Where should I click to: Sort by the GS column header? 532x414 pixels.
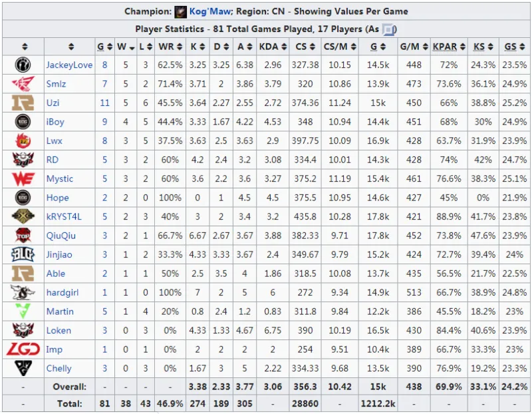(x=514, y=47)
